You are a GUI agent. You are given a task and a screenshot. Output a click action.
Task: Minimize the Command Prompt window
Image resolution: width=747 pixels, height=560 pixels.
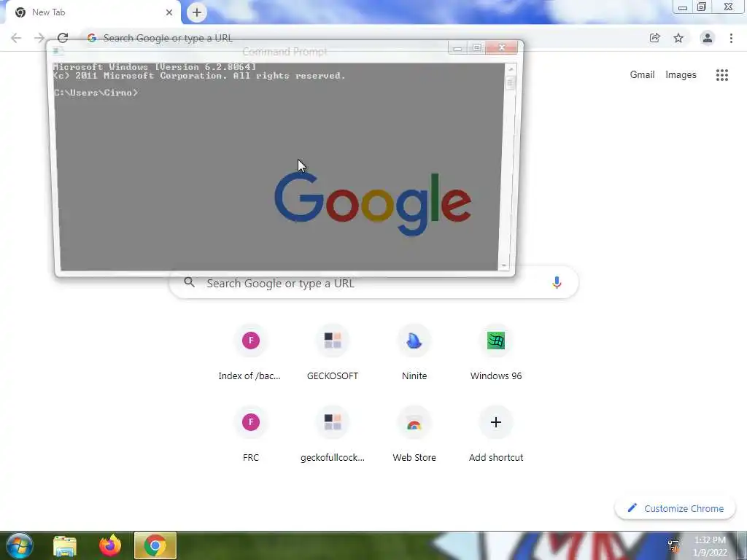(457, 47)
